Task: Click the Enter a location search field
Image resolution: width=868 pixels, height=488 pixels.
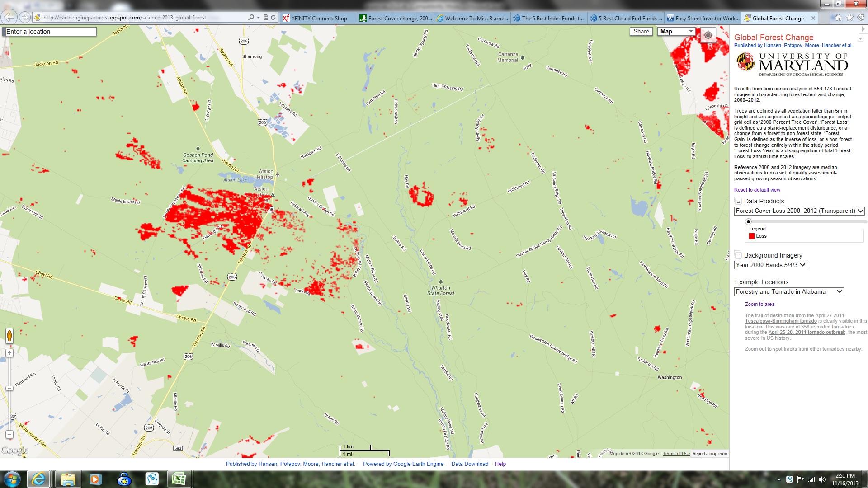Action: point(50,32)
